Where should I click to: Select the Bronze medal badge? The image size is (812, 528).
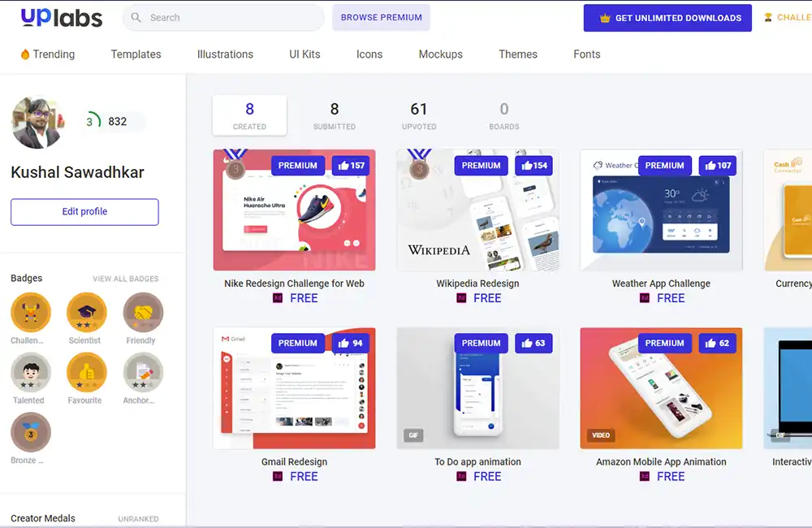pos(31,432)
